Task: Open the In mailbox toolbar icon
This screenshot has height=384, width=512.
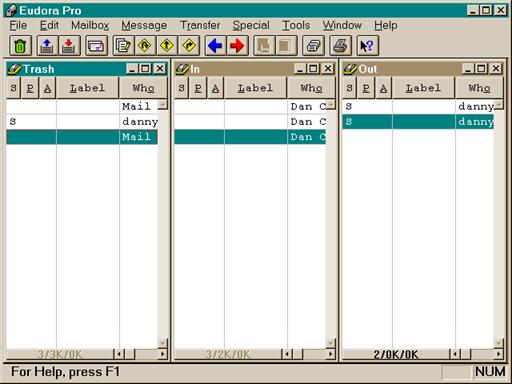Action: pos(69,46)
